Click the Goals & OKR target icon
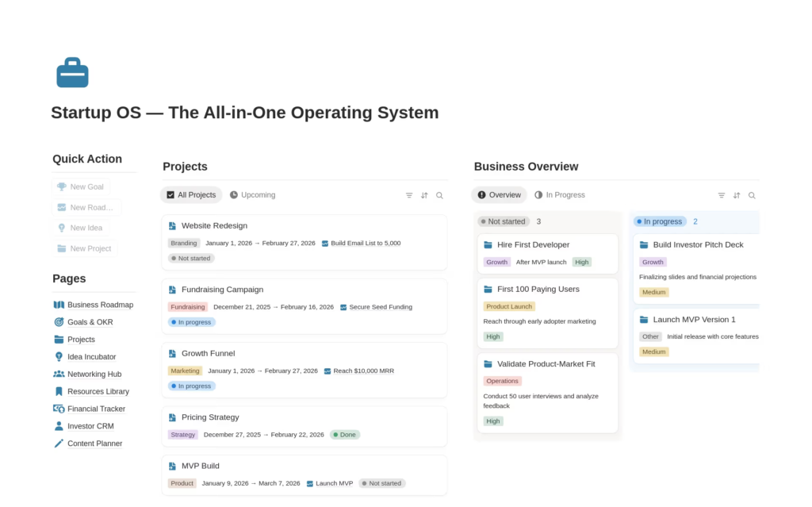Viewport: 812px width, 507px height. (59, 322)
